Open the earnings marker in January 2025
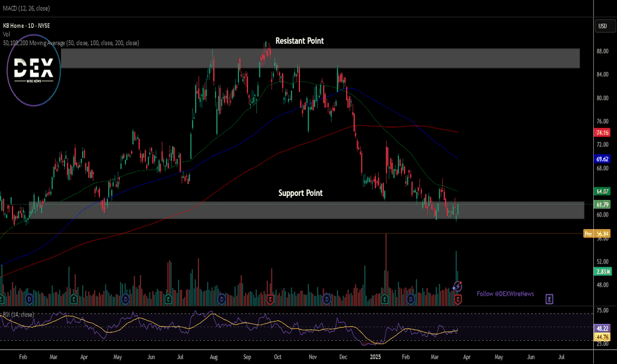The height and width of the screenshot is (364, 617). 385,299
